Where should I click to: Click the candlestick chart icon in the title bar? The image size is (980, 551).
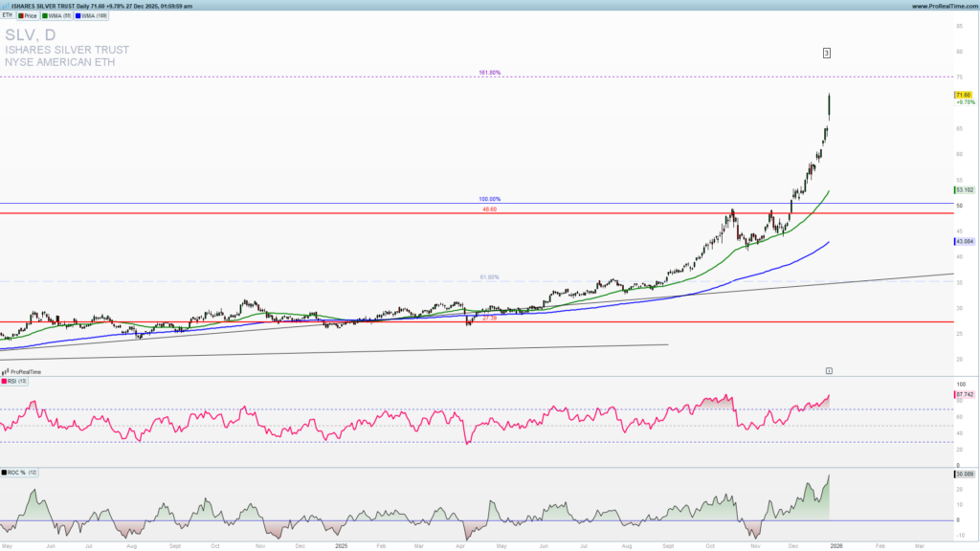8,6
